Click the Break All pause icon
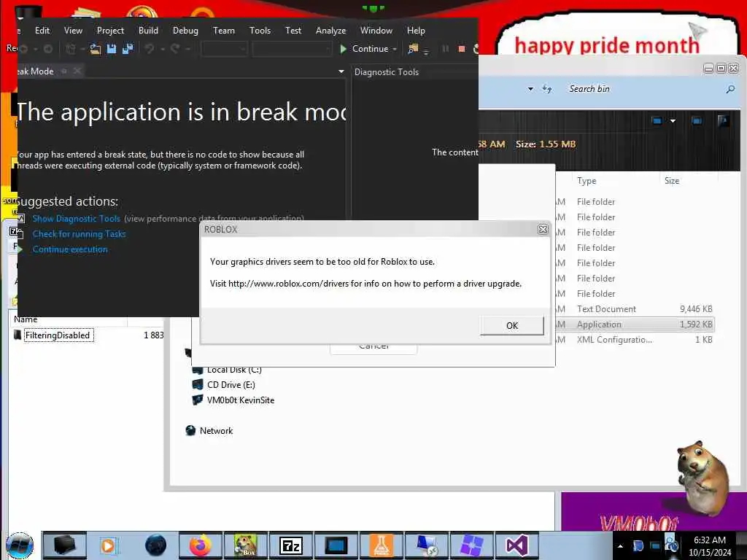This screenshot has width=747, height=560. click(x=446, y=49)
